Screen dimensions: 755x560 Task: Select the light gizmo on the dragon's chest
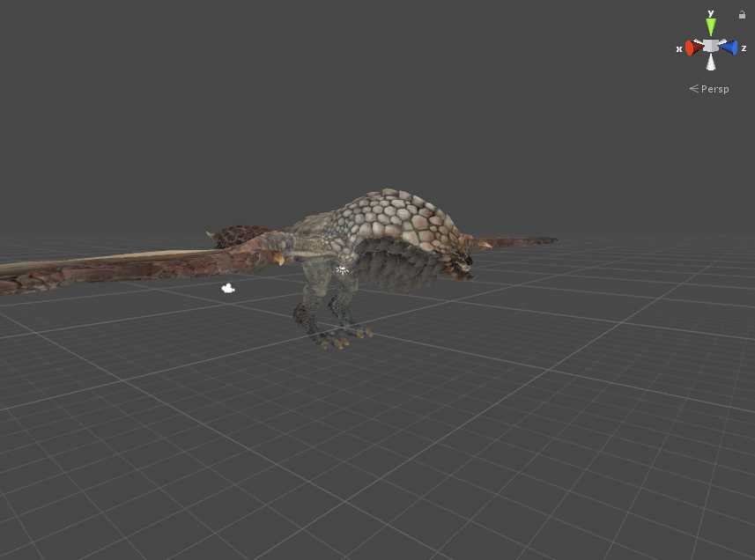[x=342, y=271]
